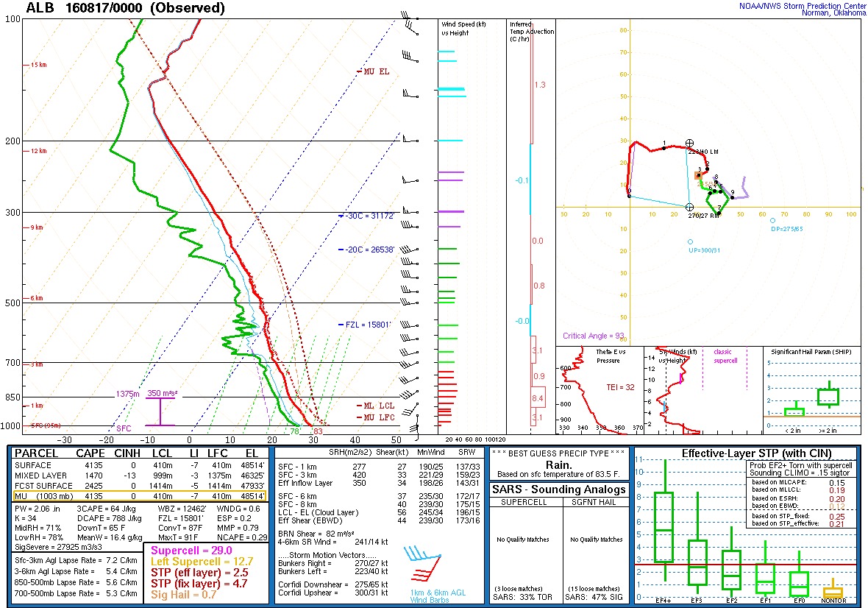Click the Bunkers right-mover 270/27 RM marker
Image resolution: width=868 pixels, height=608 pixels.
(689, 208)
